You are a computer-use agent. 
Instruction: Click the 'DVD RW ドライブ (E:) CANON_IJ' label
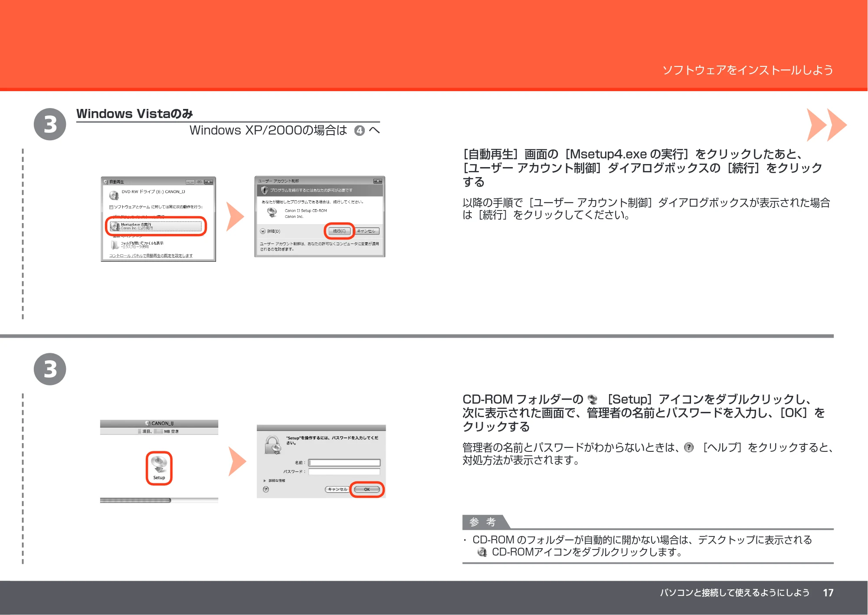(153, 191)
